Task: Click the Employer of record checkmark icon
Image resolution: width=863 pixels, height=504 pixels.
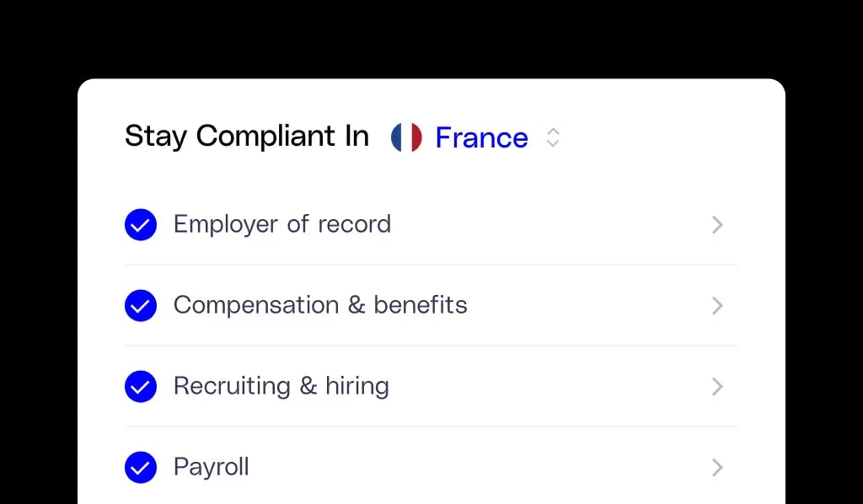Action: click(x=141, y=224)
